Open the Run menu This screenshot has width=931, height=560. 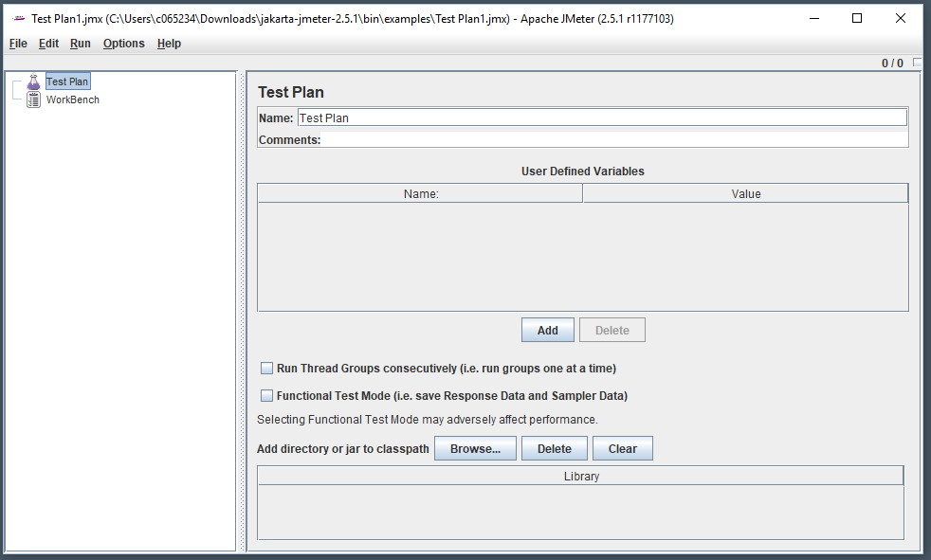tap(81, 44)
